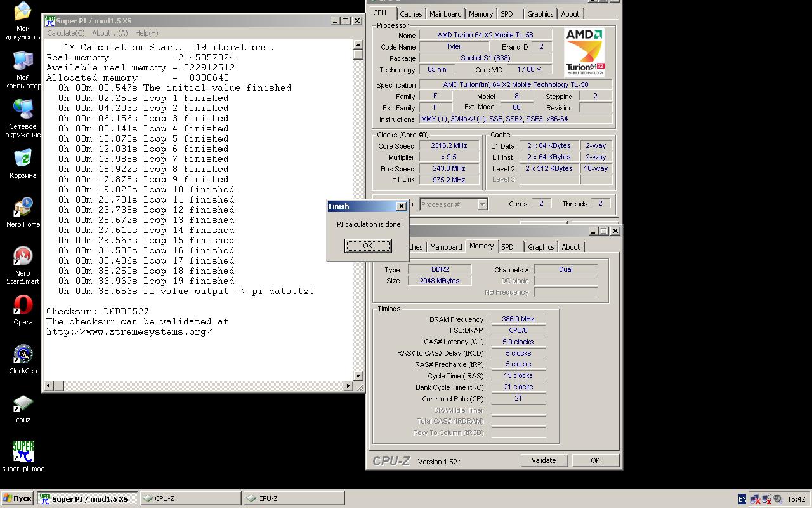Click the Super PI horizontal scrollbar left arrow
The height and width of the screenshot is (508, 812).
click(x=49, y=385)
